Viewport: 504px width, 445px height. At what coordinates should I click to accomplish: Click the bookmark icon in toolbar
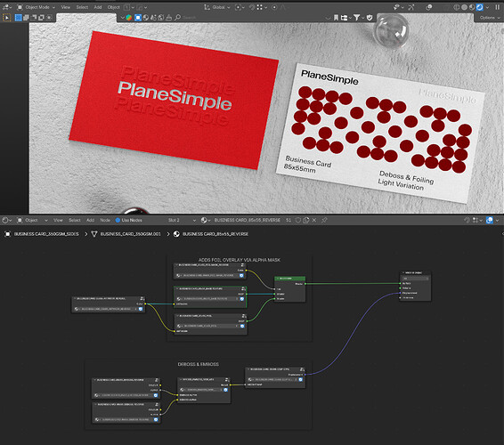(x=336, y=18)
